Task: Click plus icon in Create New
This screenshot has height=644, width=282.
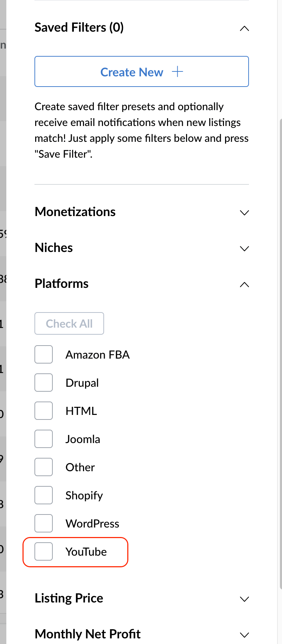Action: click(178, 72)
